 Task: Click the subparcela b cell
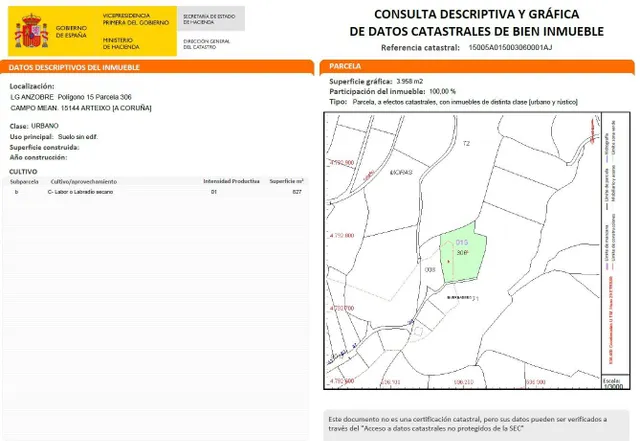[16, 192]
